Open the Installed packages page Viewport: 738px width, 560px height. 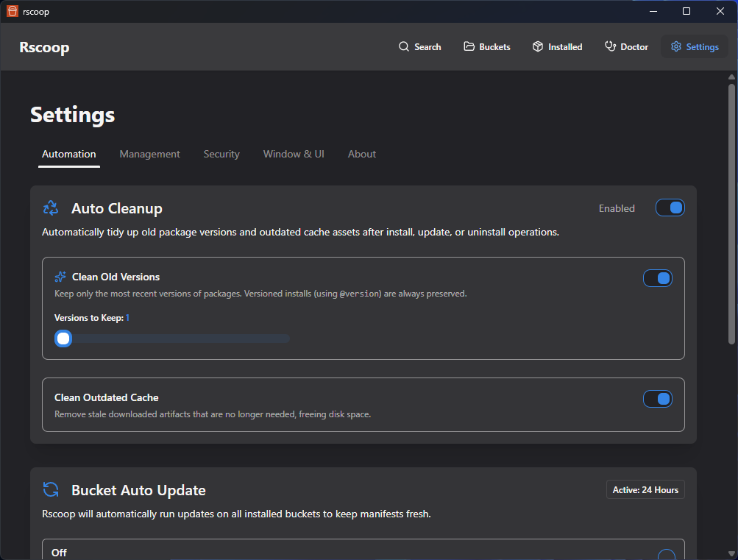[557, 46]
